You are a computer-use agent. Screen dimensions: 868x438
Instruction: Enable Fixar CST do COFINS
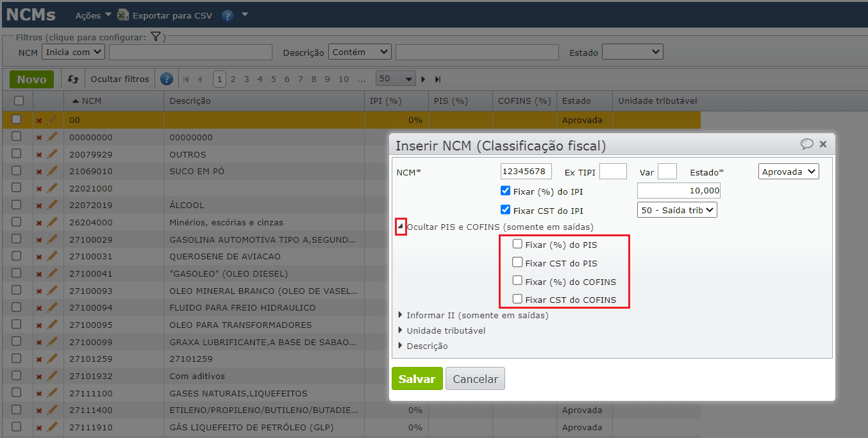click(x=517, y=299)
